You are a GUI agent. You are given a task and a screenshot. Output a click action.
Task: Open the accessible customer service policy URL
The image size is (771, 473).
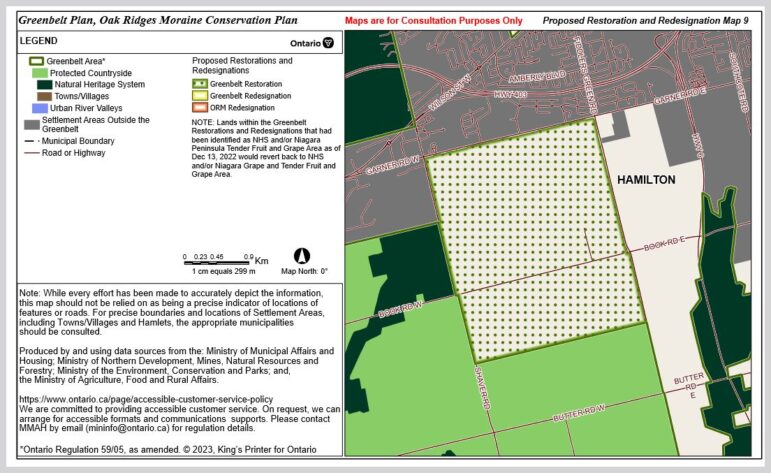click(x=146, y=399)
